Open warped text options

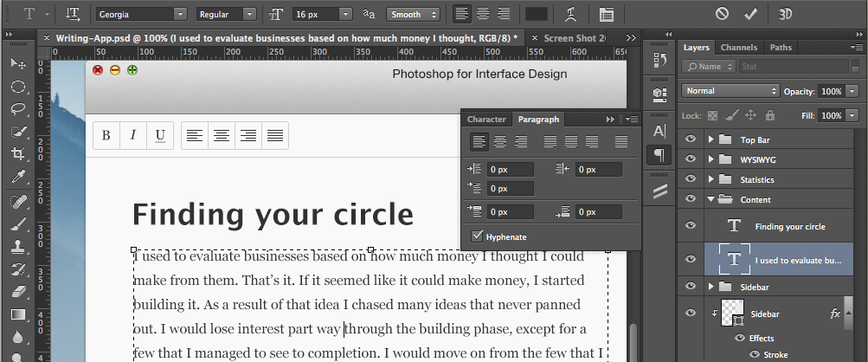570,15
